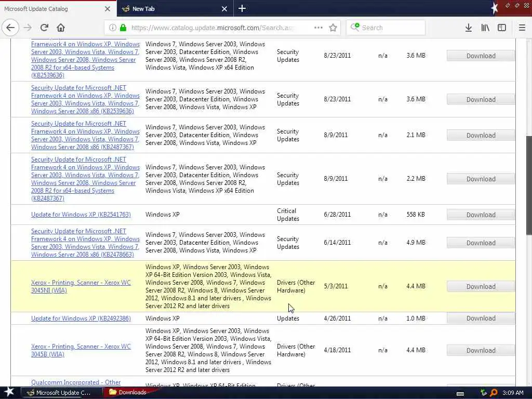Click the green tray icon left of the orange search icon
Image resolution: width=532 pixels, height=399 pixels.
point(484,393)
